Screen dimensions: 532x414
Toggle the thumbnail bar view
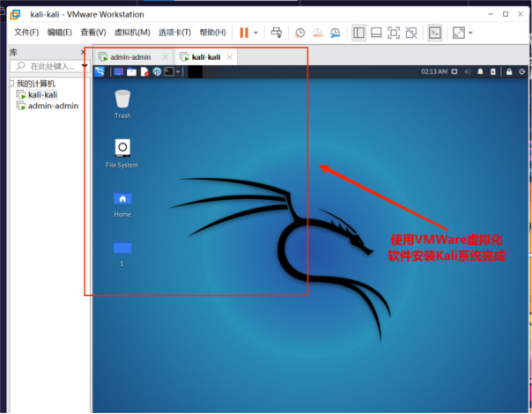pos(376,33)
